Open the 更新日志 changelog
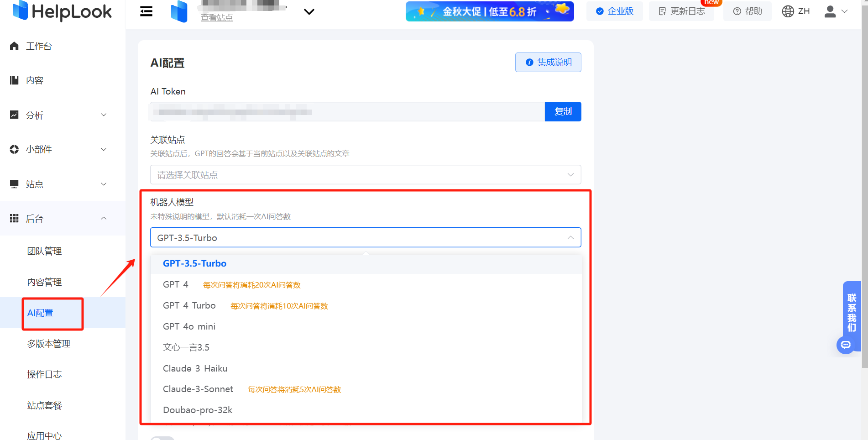Screen dimensions: 868x440 click(x=682, y=11)
